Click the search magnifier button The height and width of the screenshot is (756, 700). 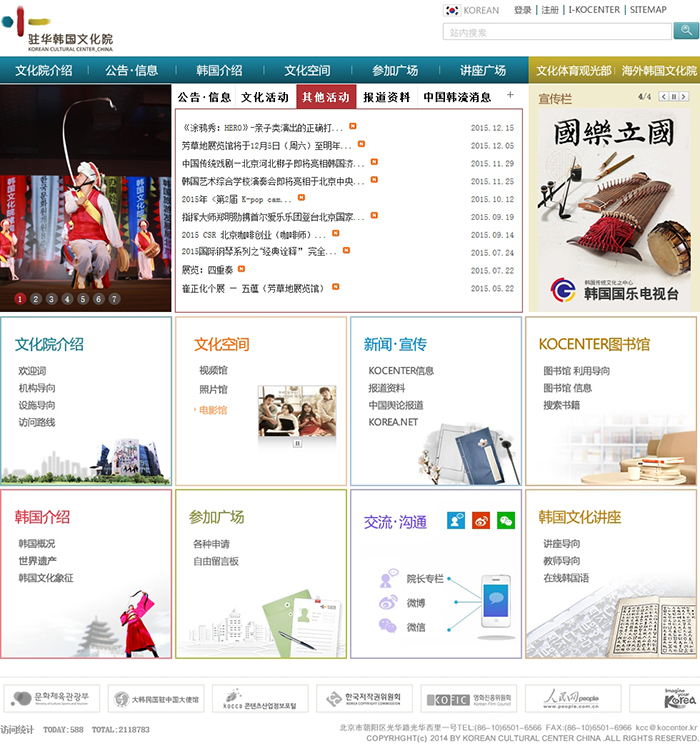coord(686,32)
